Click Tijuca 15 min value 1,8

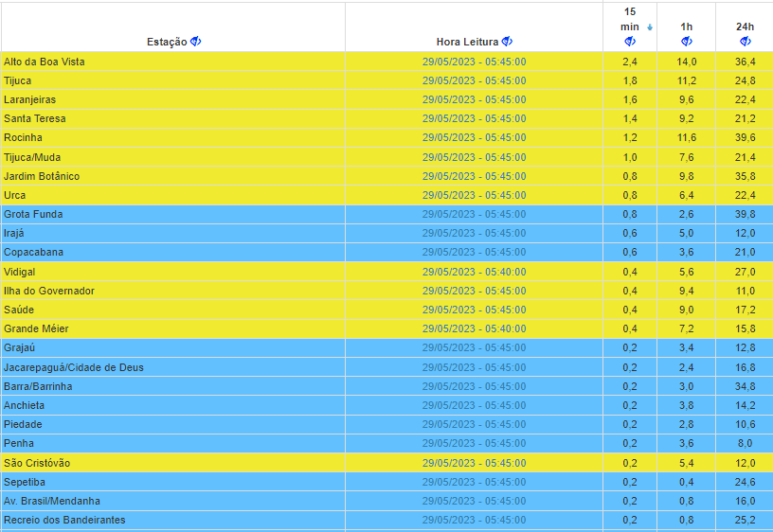(x=630, y=80)
